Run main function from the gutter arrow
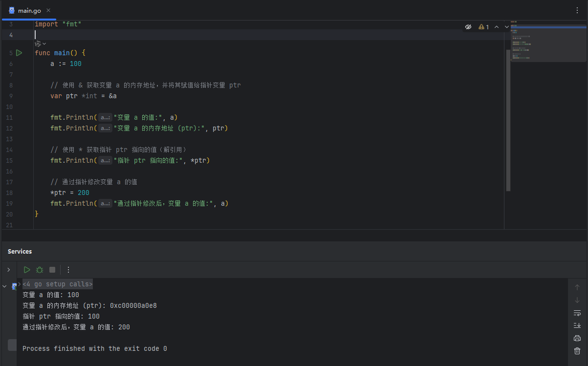This screenshot has width=588, height=366. tap(19, 53)
